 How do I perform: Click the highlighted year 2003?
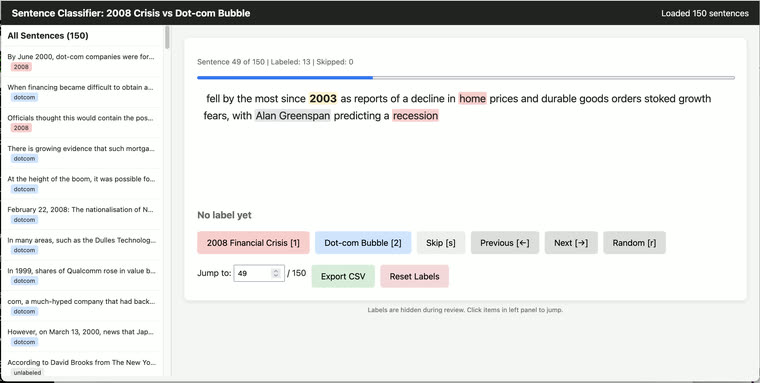323,98
